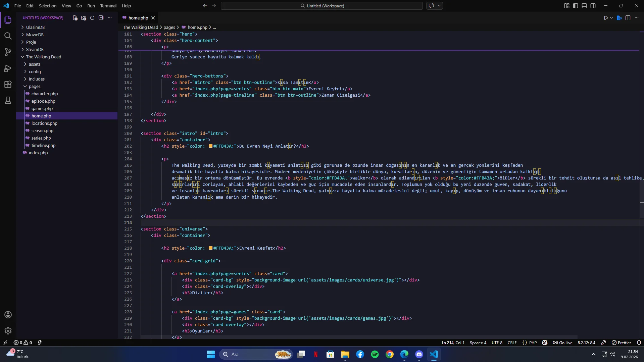Viewport: 644px width, 362px height.
Task: Switch to the home.php editor tab
Action: (138, 18)
